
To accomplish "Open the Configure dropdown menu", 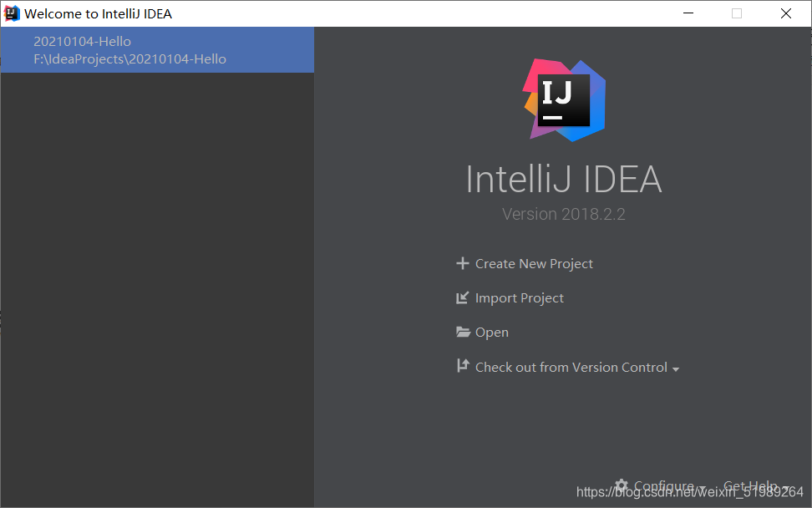I will tap(664, 485).
